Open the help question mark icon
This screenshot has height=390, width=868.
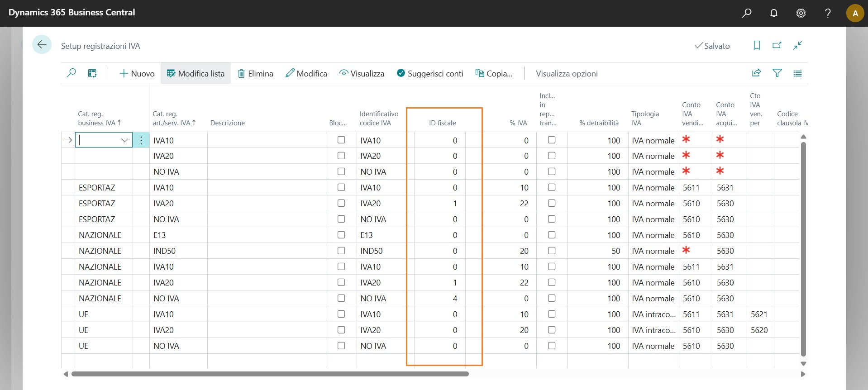coord(828,13)
